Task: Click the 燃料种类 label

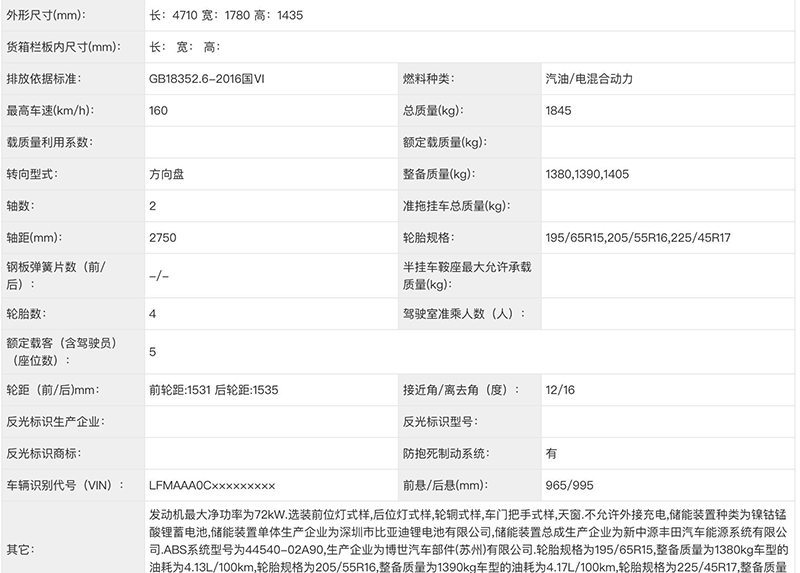Action: [x=429, y=79]
